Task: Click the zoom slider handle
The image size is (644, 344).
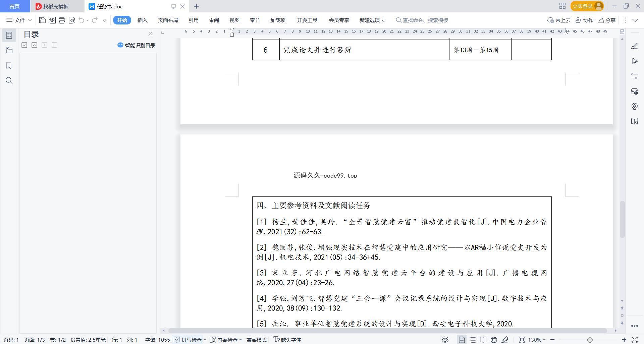Action: click(x=590, y=340)
